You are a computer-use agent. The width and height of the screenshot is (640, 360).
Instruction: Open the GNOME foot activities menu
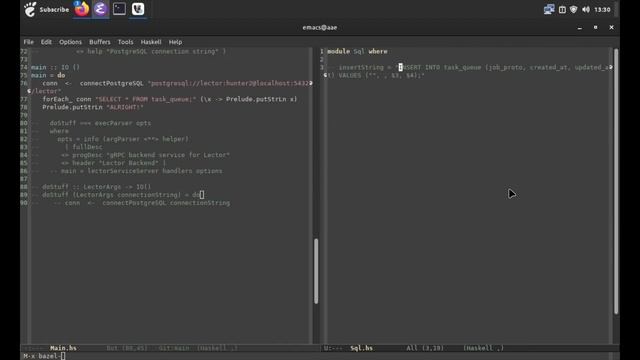30,9
